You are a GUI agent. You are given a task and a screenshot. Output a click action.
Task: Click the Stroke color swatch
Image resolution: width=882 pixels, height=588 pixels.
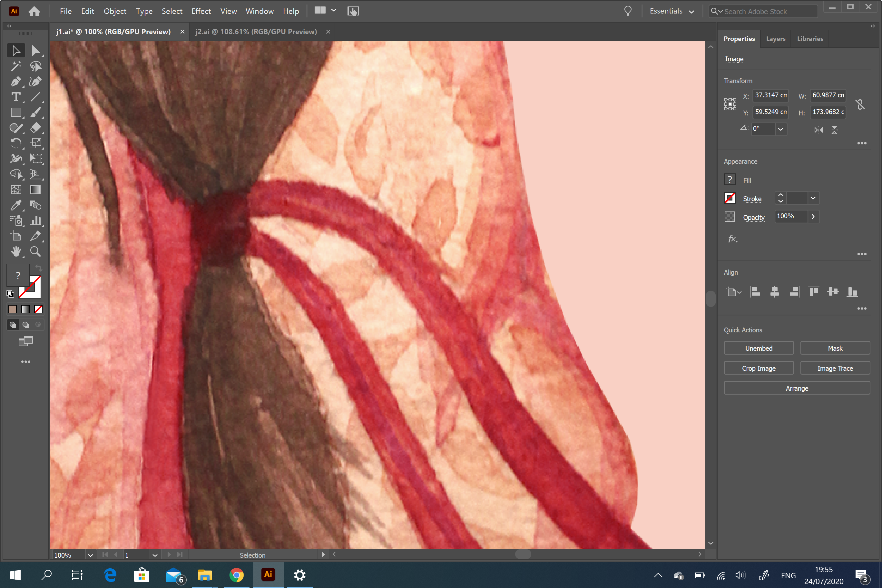(x=730, y=198)
